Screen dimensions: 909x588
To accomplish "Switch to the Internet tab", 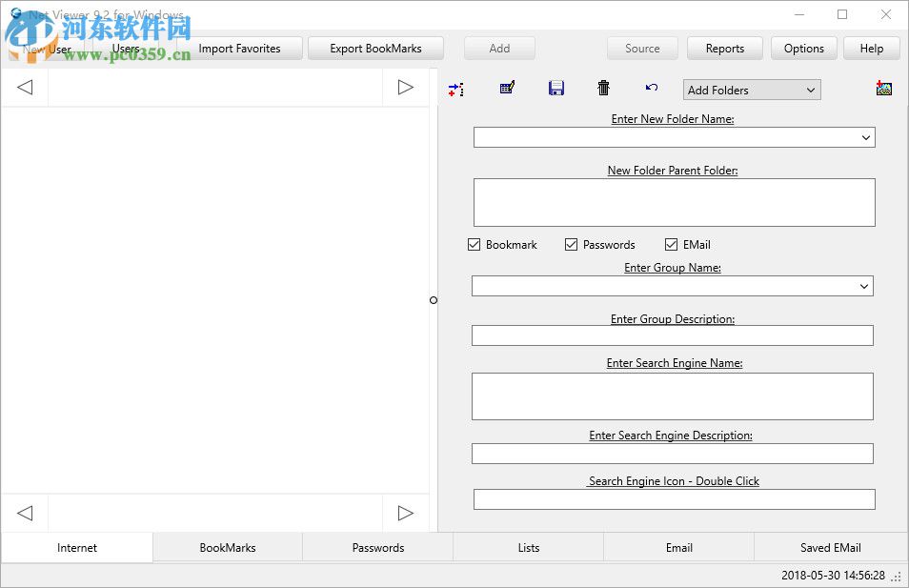I will point(77,548).
